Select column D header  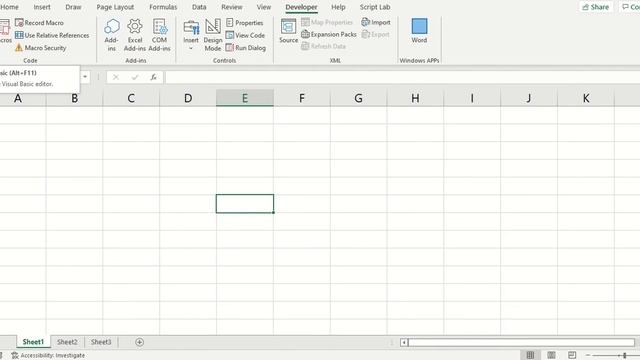pos(188,98)
